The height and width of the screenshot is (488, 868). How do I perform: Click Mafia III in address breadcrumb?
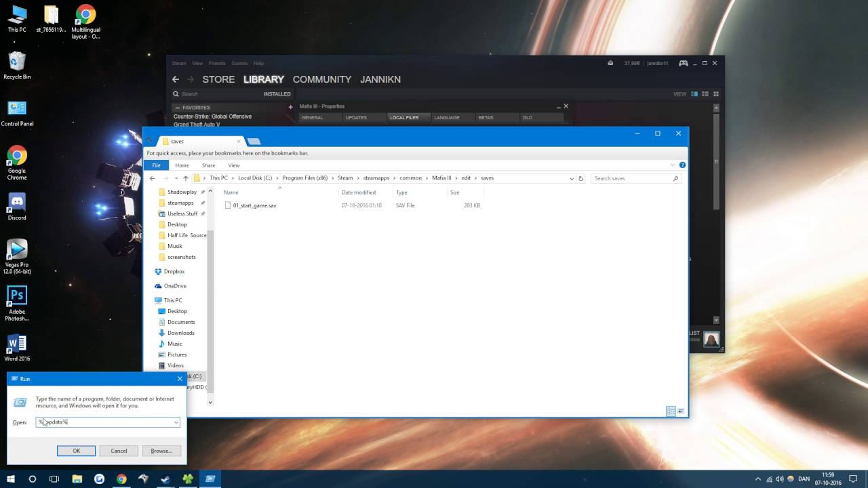441,178
